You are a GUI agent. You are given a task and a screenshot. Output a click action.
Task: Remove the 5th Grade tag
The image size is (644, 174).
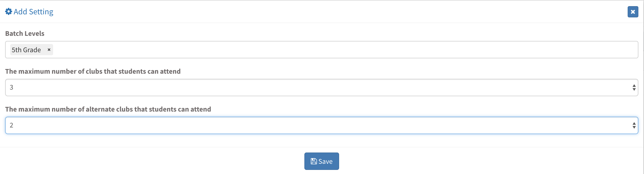pos(49,50)
